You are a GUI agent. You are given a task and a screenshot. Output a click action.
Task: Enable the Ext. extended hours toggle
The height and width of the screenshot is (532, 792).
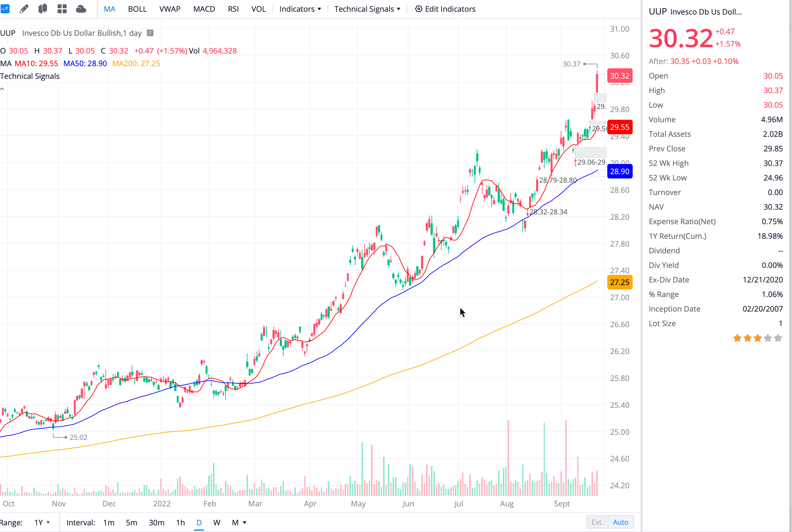pyautogui.click(x=597, y=522)
